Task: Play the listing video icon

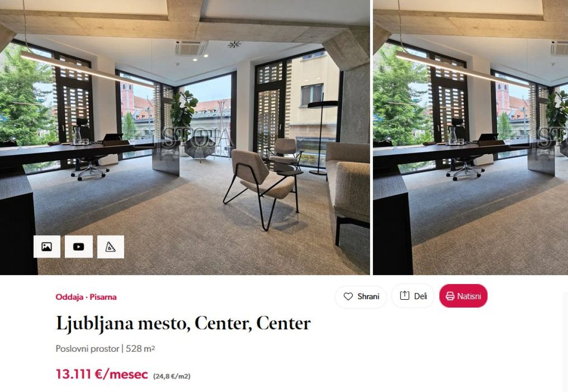Action: click(x=79, y=247)
